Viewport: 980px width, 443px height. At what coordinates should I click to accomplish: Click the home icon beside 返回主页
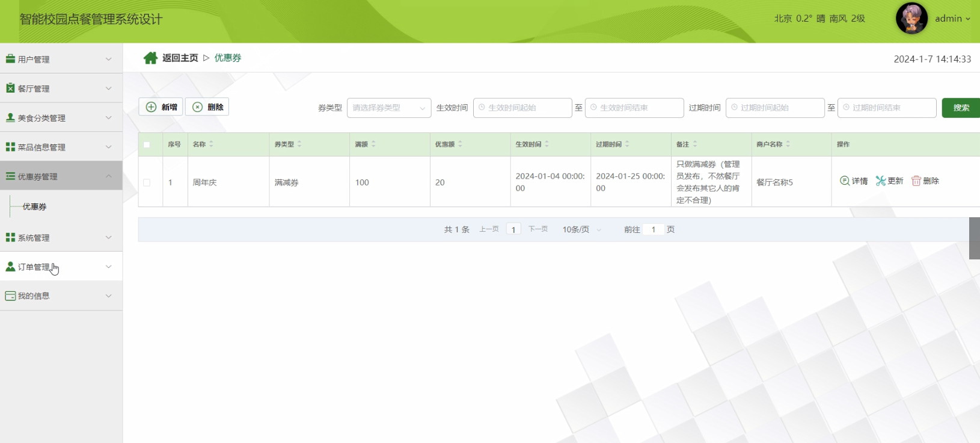point(150,58)
